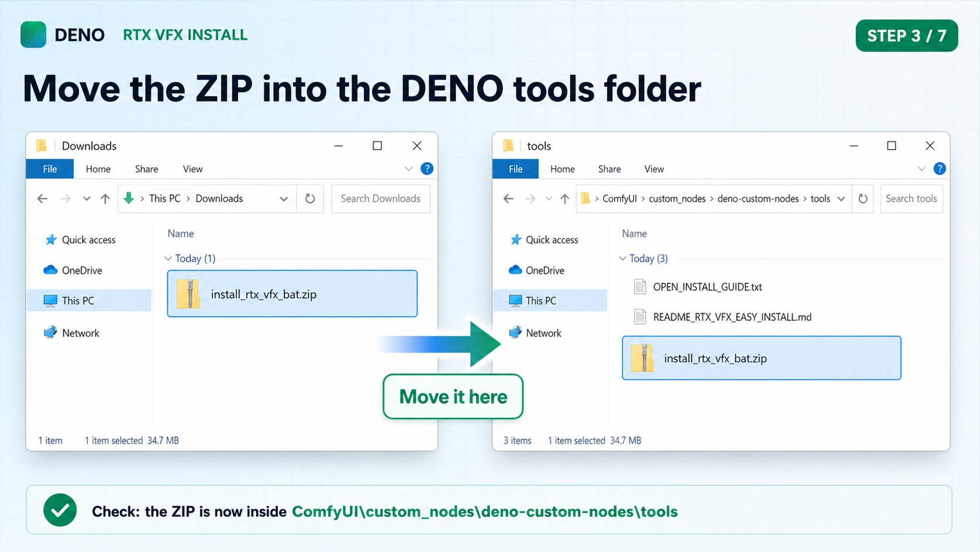Viewport: 980px width, 552px height.
Task: Click Name column header in tools window
Action: coord(634,233)
